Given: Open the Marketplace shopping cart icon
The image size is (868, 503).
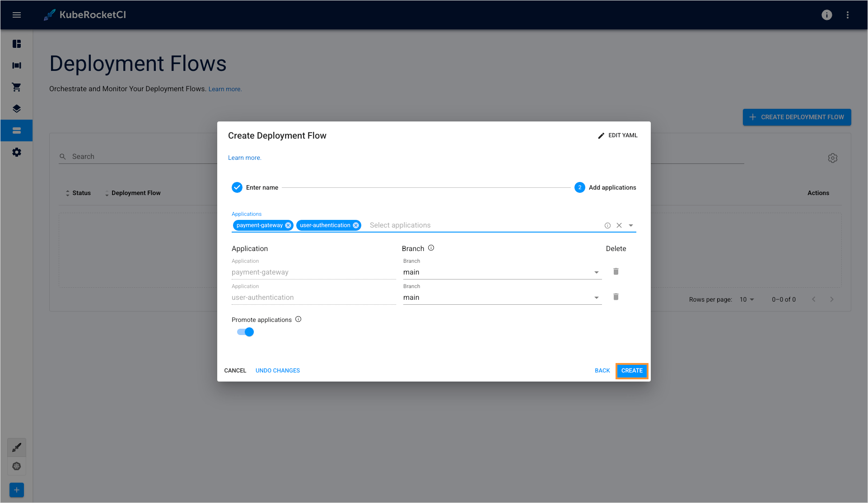Looking at the screenshot, I should pyautogui.click(x=17, y=87).
